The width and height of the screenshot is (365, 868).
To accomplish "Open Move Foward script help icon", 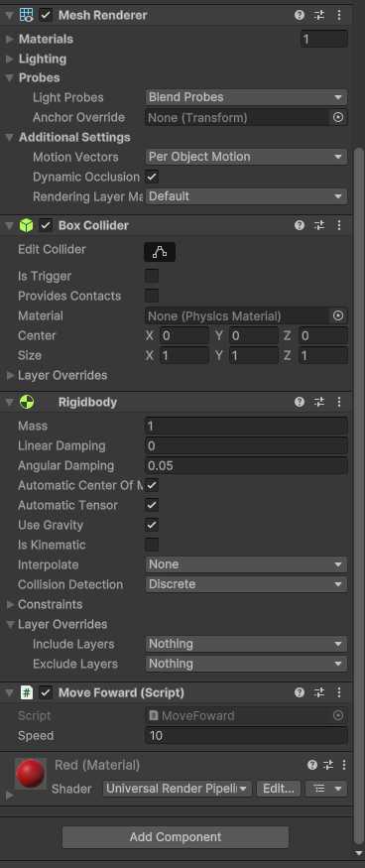I will pos(300,692).
